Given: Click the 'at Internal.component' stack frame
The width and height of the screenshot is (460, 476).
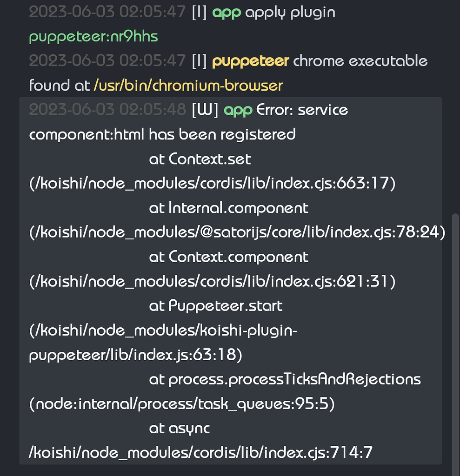Looking at the screenshot, I should click(x=228, y=208).
